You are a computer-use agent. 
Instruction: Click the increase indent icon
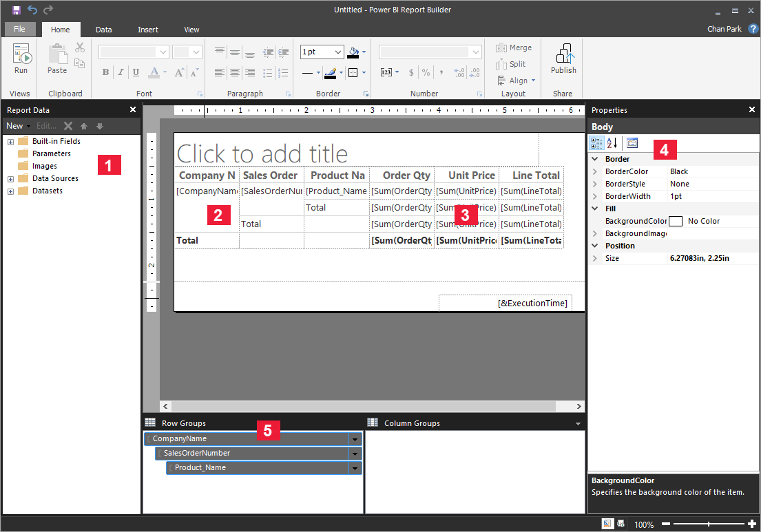(x=283, y=52)
